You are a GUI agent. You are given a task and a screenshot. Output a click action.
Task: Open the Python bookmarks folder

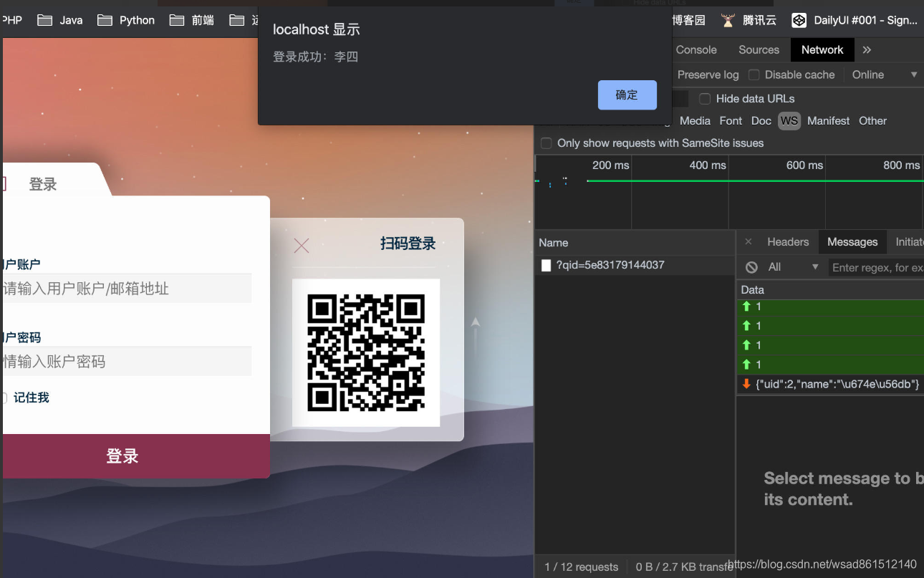126,20
